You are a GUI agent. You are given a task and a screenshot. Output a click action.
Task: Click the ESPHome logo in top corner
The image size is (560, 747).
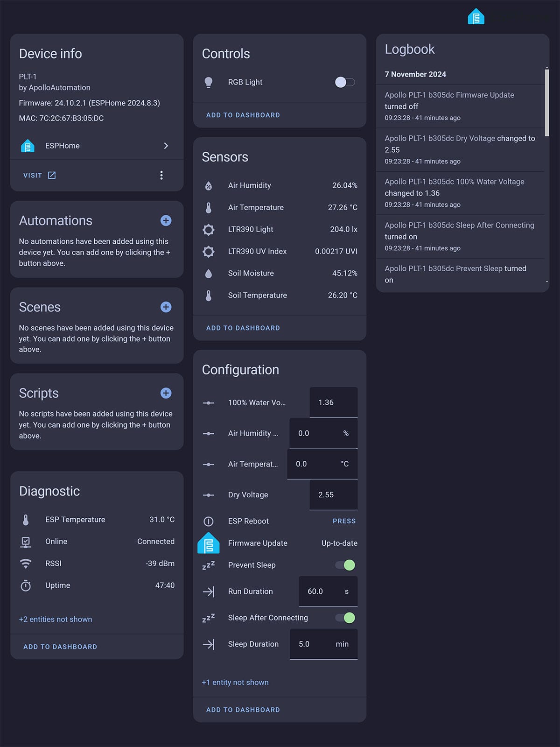476,17
